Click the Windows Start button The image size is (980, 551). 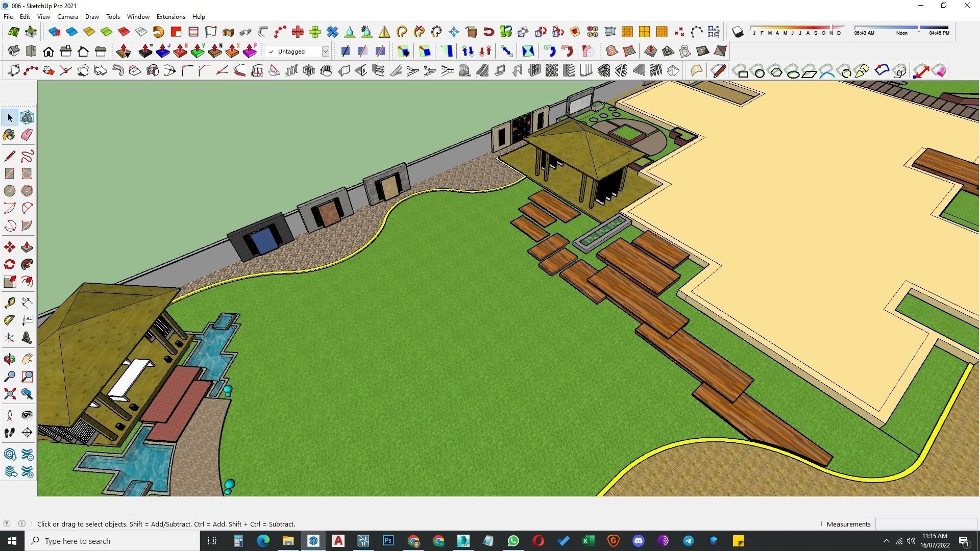pyautogui.click(x=12, y=541)
